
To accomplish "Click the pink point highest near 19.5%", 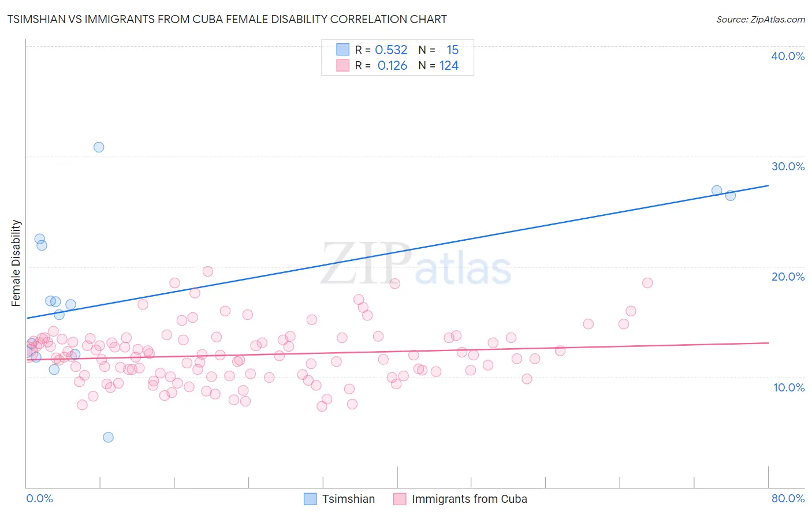I will (208, 271).
